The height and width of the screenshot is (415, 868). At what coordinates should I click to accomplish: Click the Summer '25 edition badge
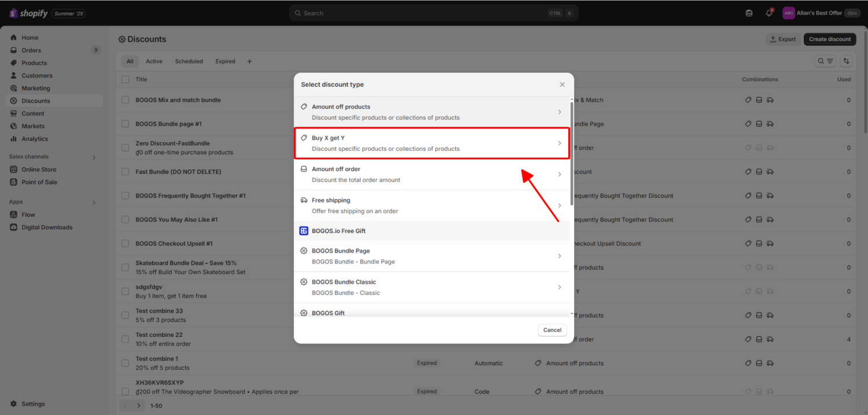pos(69,13)
